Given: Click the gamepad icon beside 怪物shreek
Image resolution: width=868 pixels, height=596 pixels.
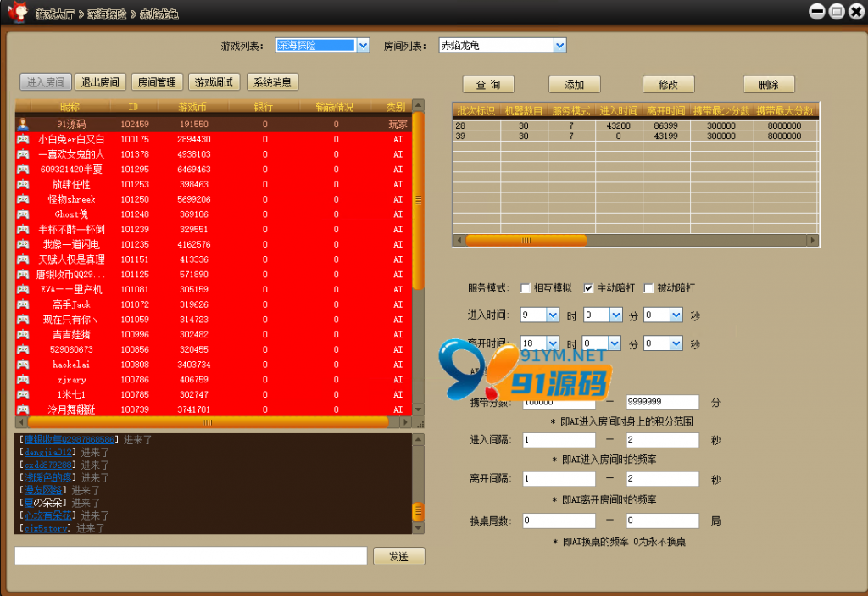Looking at the screenshot, I should 23,199.
